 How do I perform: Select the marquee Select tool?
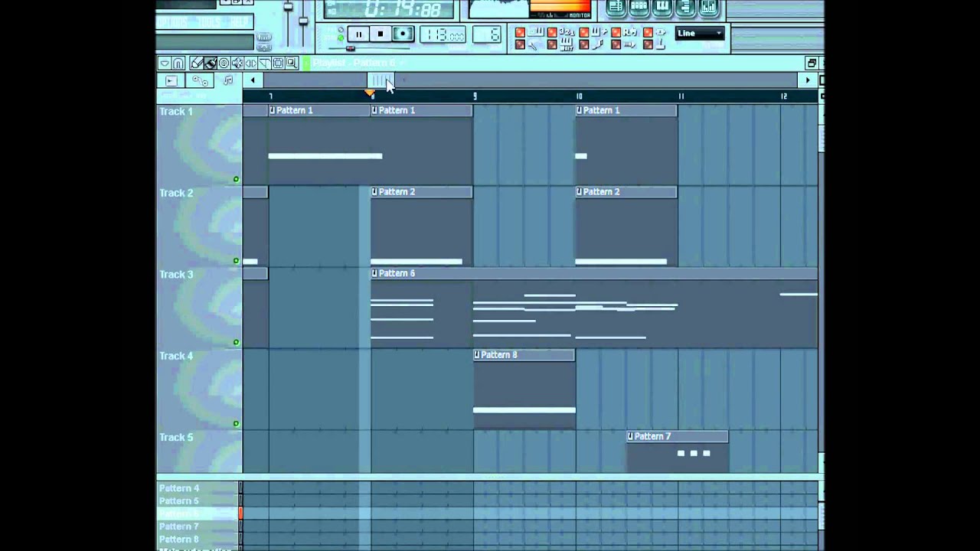point(278,64)
